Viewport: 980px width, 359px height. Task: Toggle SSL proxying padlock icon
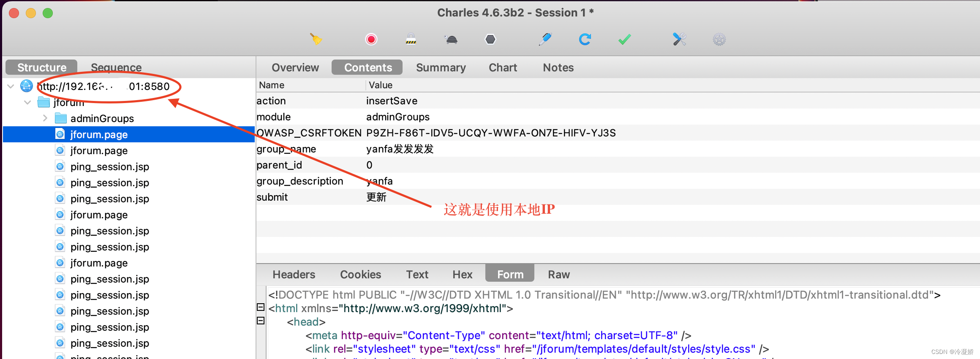click(x=411, y=39)
